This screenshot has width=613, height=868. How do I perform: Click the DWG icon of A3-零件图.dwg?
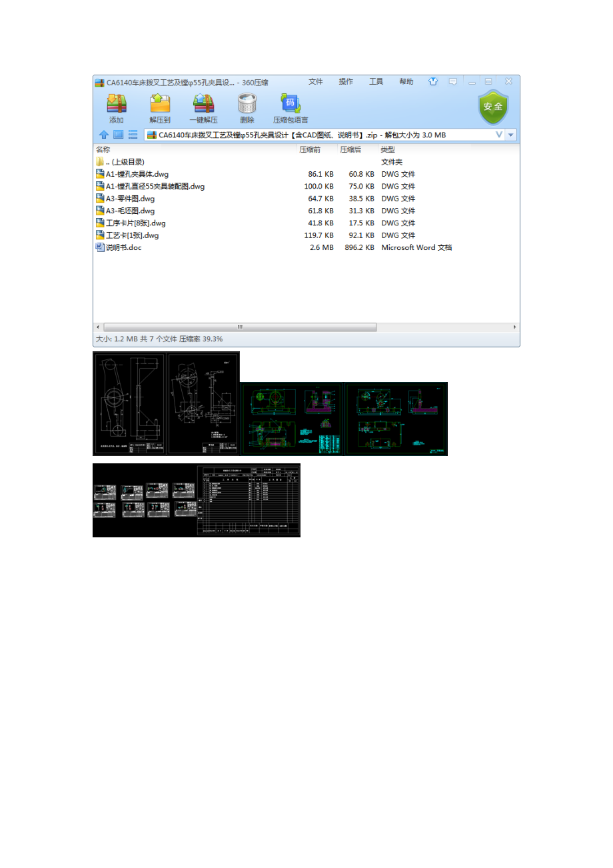click(100, 199)
